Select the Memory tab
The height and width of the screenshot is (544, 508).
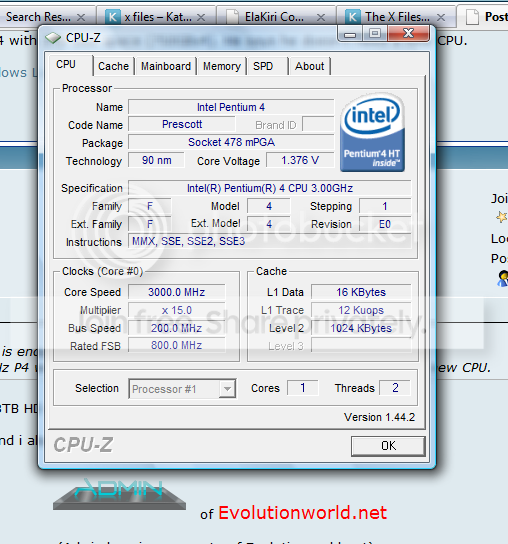tap(222, 66)
